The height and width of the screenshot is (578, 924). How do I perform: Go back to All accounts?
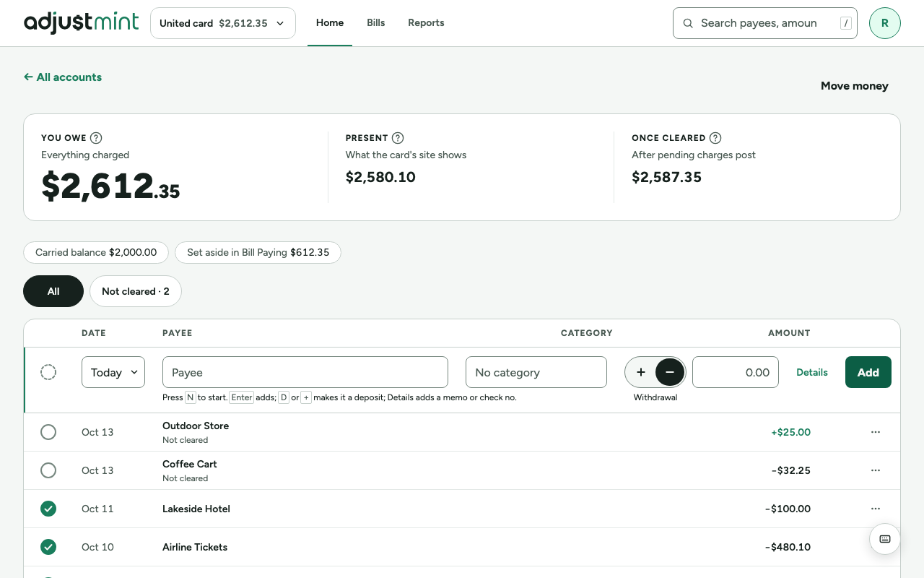coord(63,77)
